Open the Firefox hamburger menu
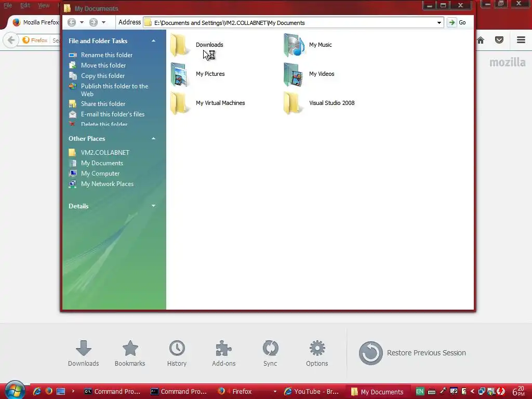 tap(521, 40)
